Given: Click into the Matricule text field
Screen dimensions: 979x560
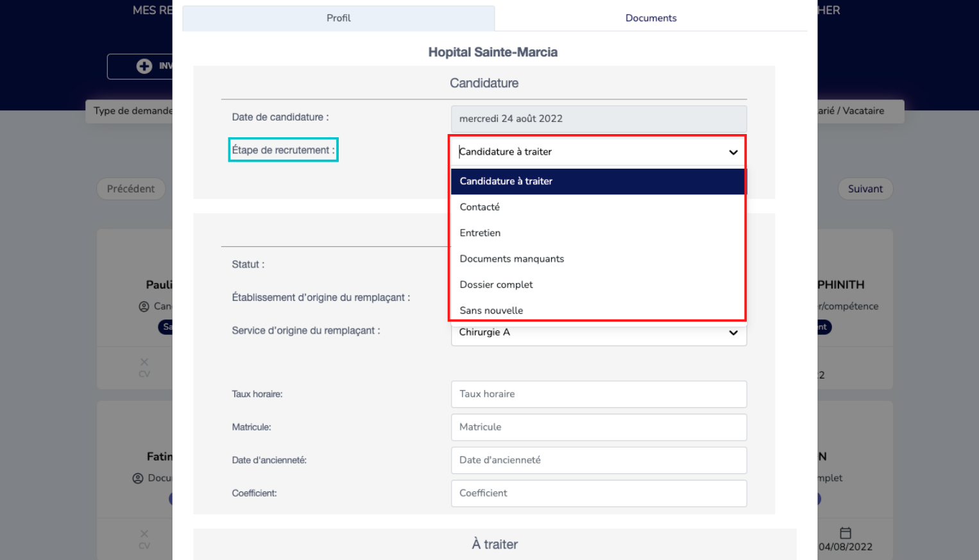Looking at the screenshot, I should (x=598, y=427).
